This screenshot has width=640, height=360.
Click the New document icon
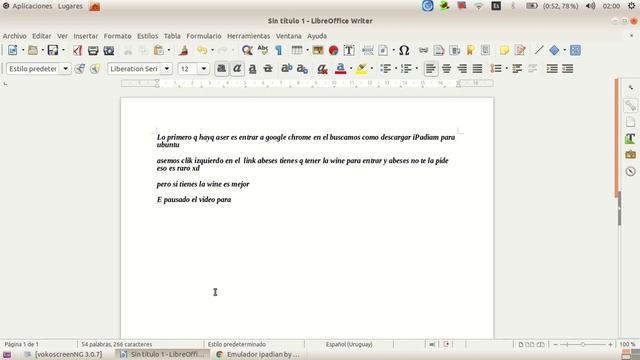pos(12,50)
